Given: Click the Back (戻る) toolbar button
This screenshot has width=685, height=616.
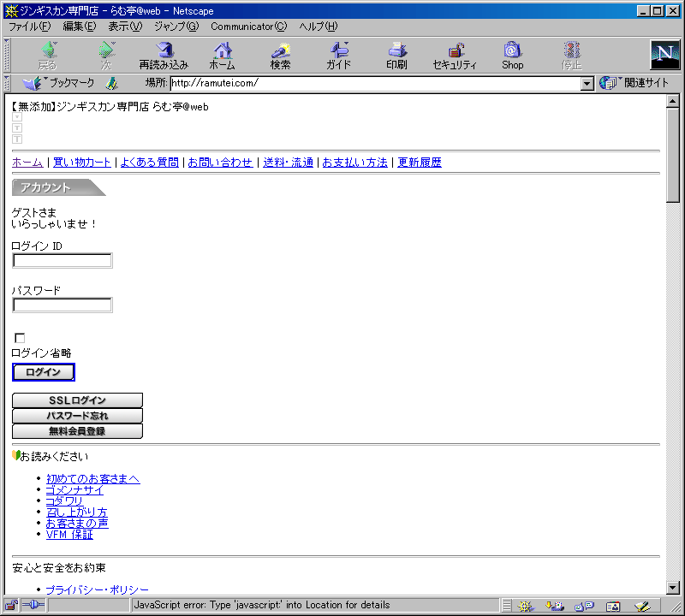Looking at the screenshot, I should 47,56.
